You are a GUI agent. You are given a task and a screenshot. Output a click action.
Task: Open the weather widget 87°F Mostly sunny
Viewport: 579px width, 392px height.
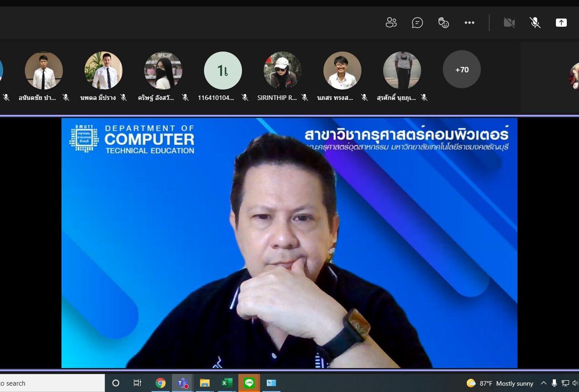tap(500, 383)
